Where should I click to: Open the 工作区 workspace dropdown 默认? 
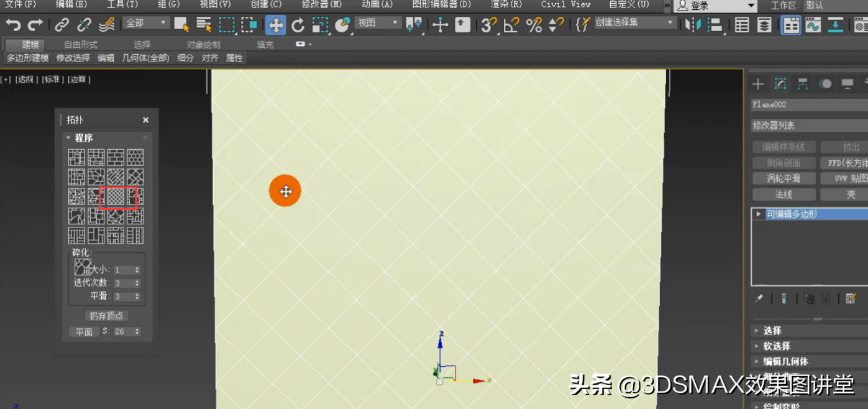[836, 6]
